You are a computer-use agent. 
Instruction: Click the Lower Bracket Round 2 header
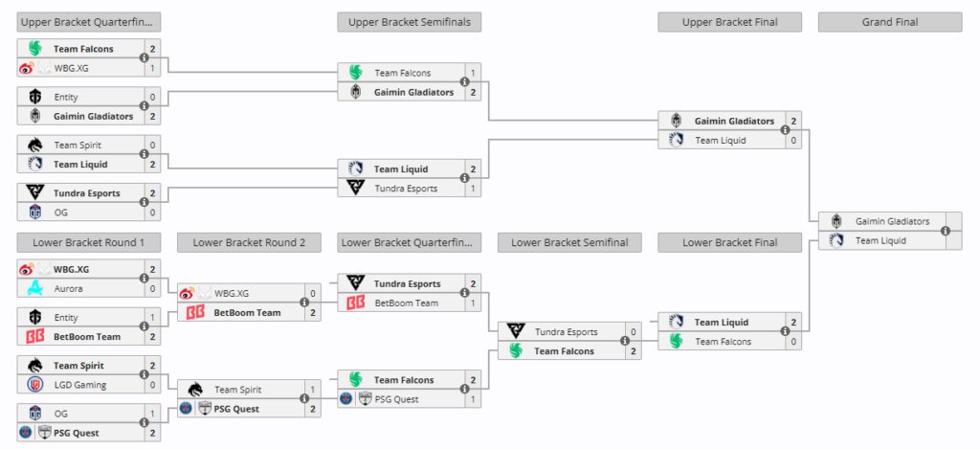coord(249,242)
